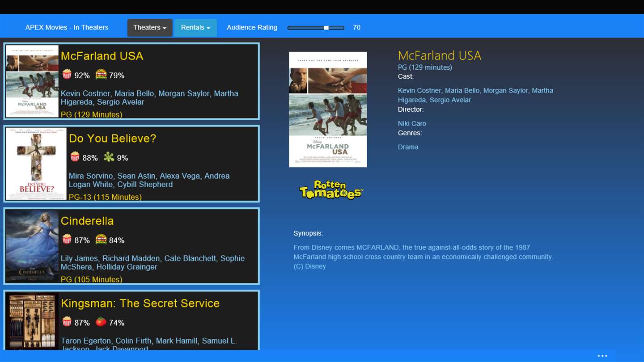Click the Synopsis heading

click(308, 233)
